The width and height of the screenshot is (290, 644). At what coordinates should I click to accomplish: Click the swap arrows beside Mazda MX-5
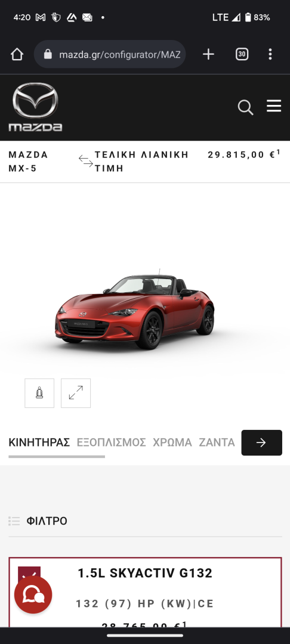(x=86, y=161)
